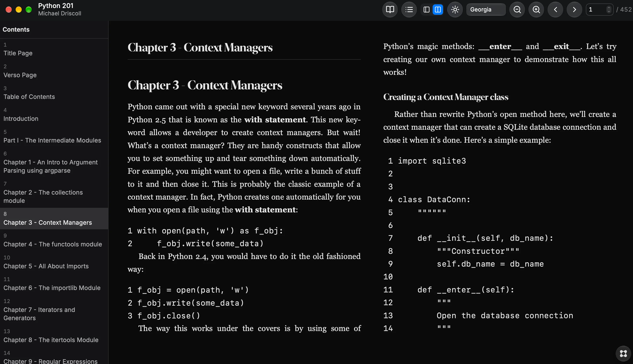Image resolution: width=633 pixels, height=364 pixels.
Task: Go to the previous page
Action: tap(555, 10)
